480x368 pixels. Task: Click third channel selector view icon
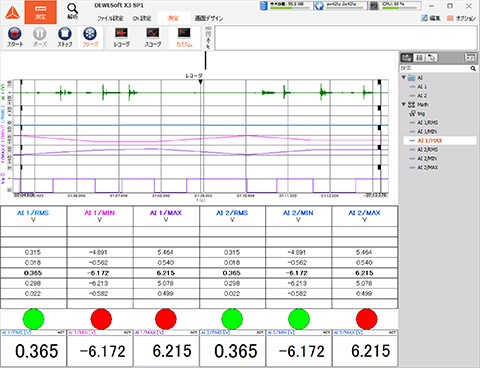pyautogui.click(x=431, y=58)
